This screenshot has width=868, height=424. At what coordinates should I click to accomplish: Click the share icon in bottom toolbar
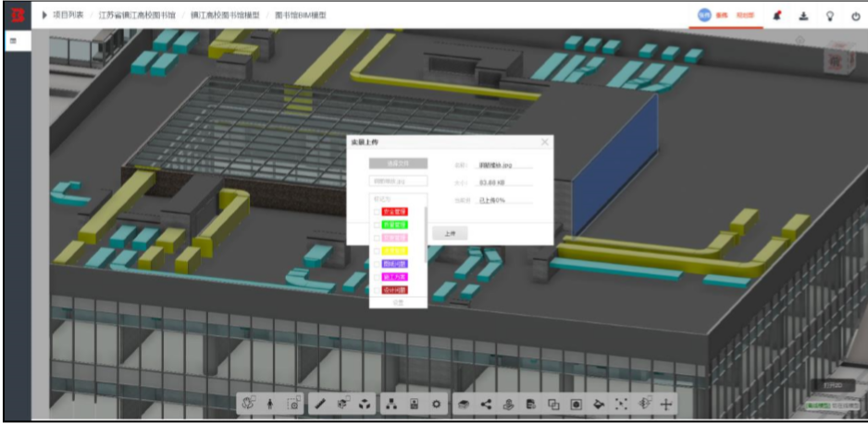(486, 404)
